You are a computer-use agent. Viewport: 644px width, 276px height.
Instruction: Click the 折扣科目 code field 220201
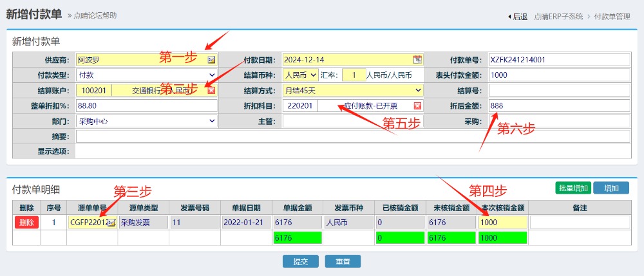tap(300, 106)
